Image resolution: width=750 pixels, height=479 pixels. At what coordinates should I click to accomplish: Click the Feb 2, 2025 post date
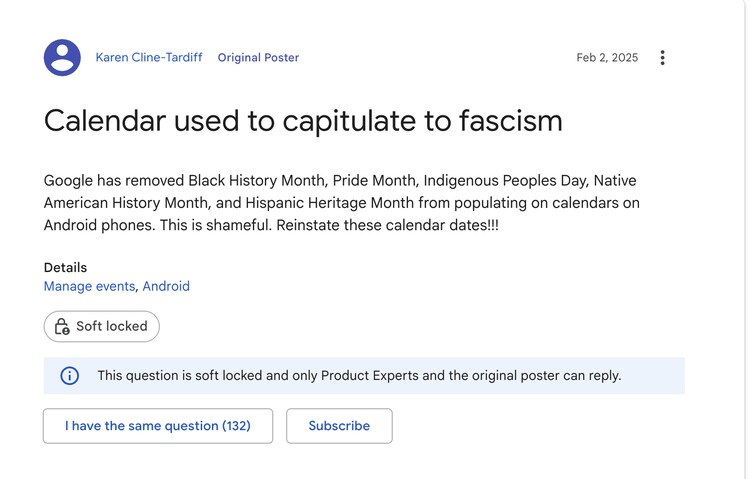click(607, 58)
